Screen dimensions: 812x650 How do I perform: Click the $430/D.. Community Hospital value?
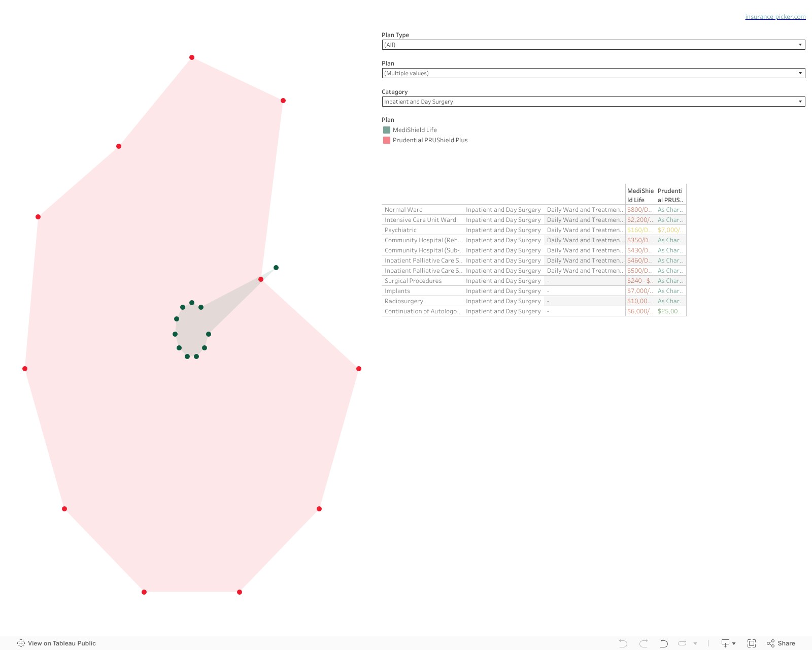639,250
